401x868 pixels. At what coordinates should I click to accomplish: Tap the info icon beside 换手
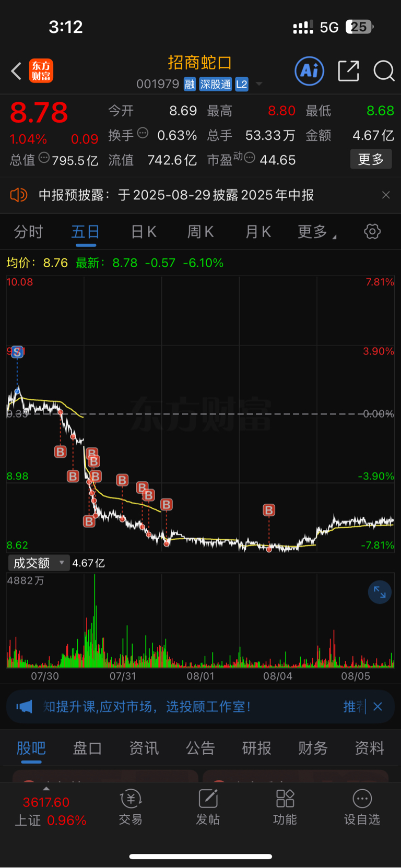(143, 133)
